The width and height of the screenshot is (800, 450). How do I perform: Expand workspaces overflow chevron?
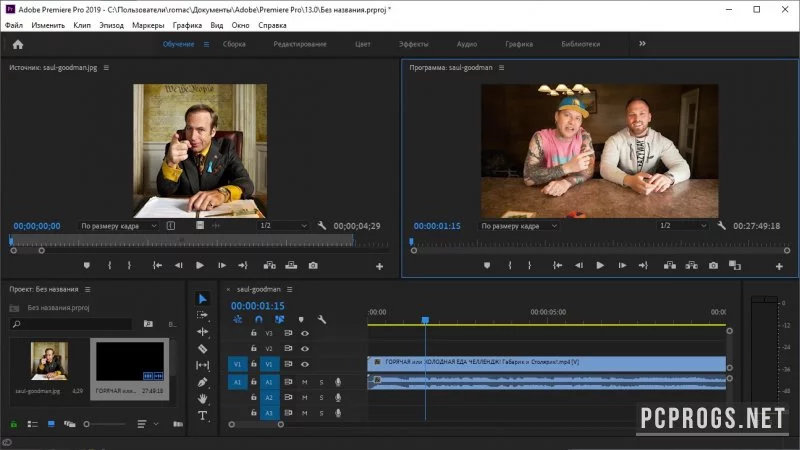click(x=642, y=44)
